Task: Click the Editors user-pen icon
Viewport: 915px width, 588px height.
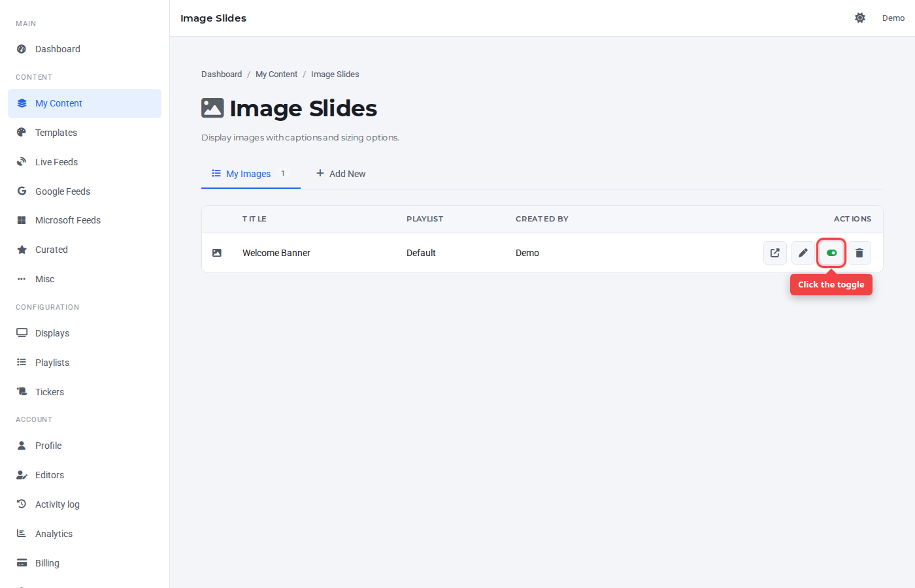Action: [22, 475]
